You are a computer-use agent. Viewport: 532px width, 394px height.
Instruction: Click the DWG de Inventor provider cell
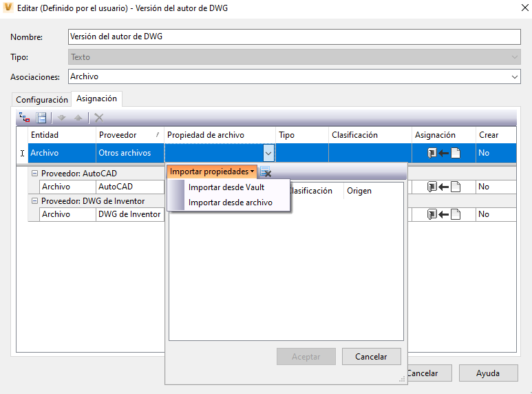click(x=130, y=214)
